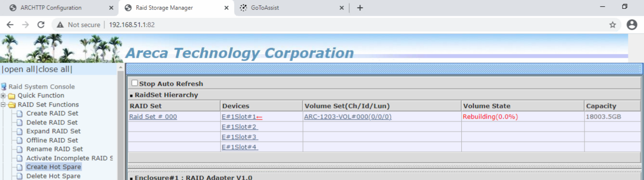The image size is (644, 180).
Task: Open E#1Slot#4 device link
Action: (240, 147)
